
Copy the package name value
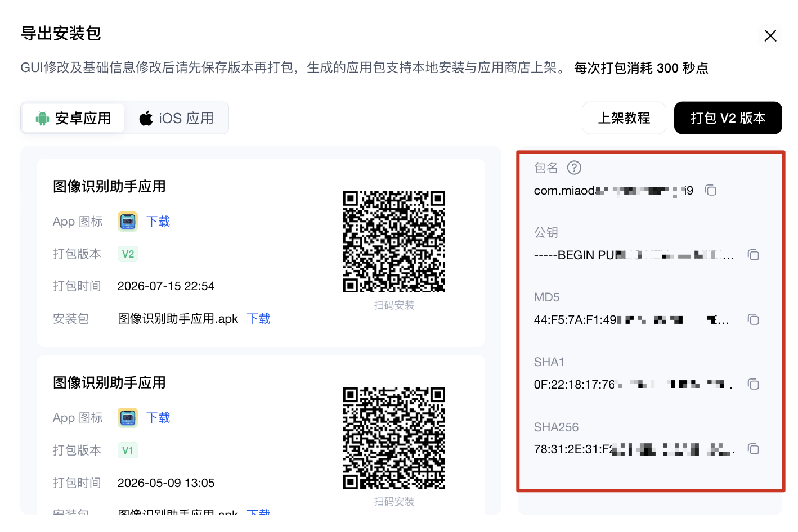click(711, 190)
